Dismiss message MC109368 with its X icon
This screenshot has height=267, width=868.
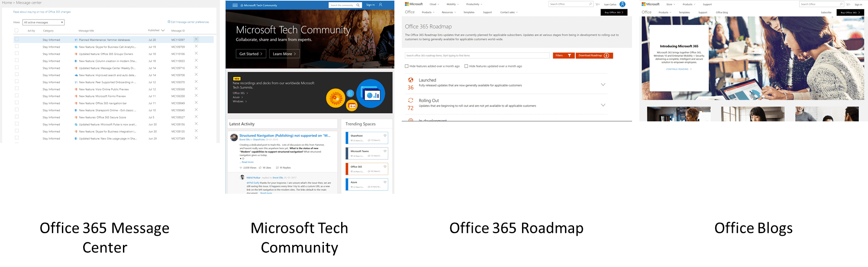pyautogui.click(x=196, y=88)
